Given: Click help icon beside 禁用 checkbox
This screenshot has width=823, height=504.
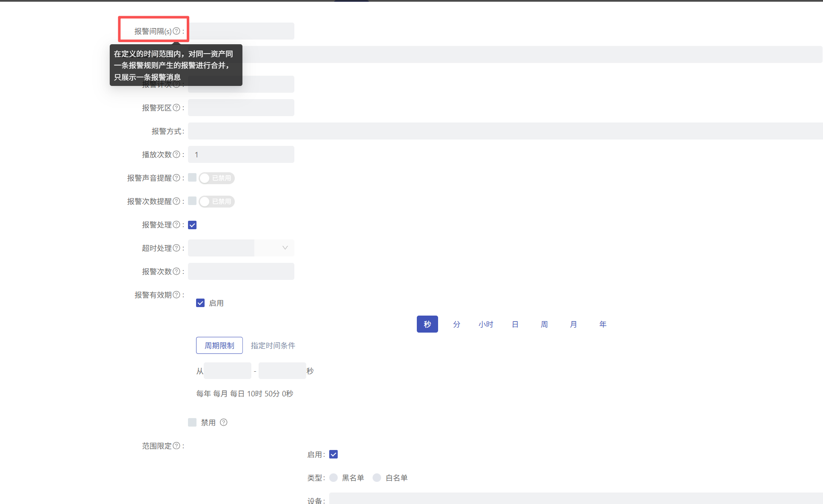Looking at the screenshot, I should click(x=224, y=422).
